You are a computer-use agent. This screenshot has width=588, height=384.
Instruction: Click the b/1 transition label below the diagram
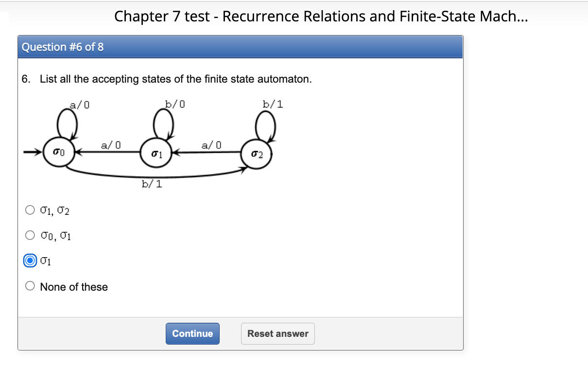[x=151, y=183]
